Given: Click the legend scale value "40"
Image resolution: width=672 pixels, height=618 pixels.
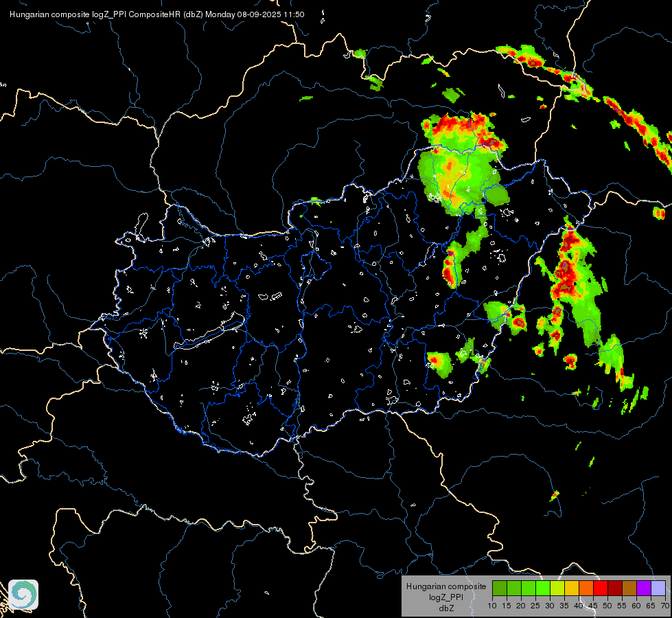Looking at the screenshot, I should [x=579, y=606].
